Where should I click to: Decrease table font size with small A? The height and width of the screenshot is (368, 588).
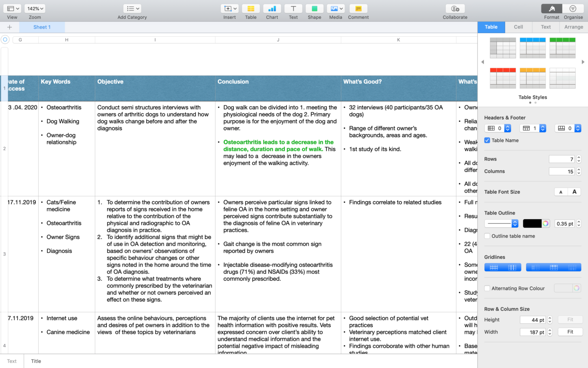tap(561, 192)
